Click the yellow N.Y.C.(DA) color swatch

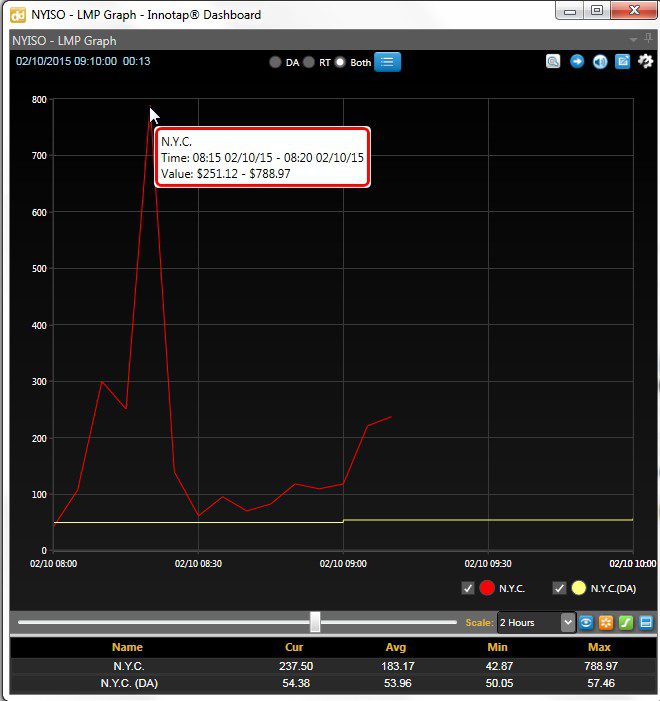click(x=579, y=587)
